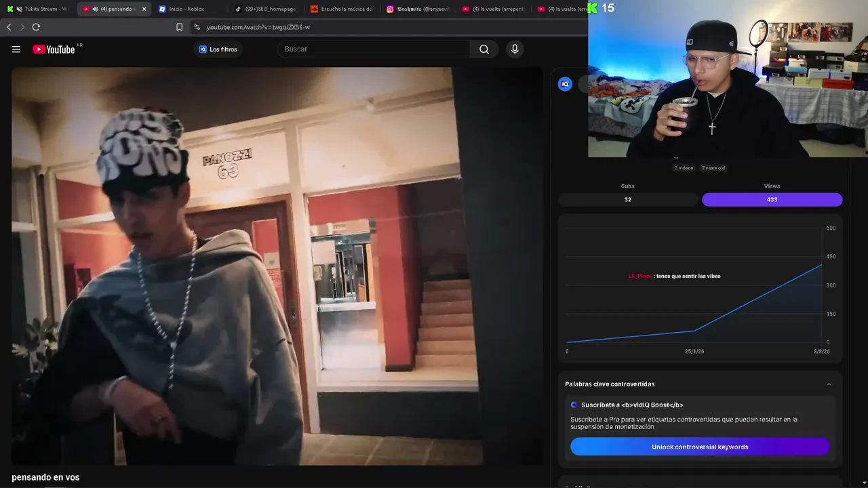Click the '3 videos' channel tag
The image size is (868, 488).
pos(684,167)
